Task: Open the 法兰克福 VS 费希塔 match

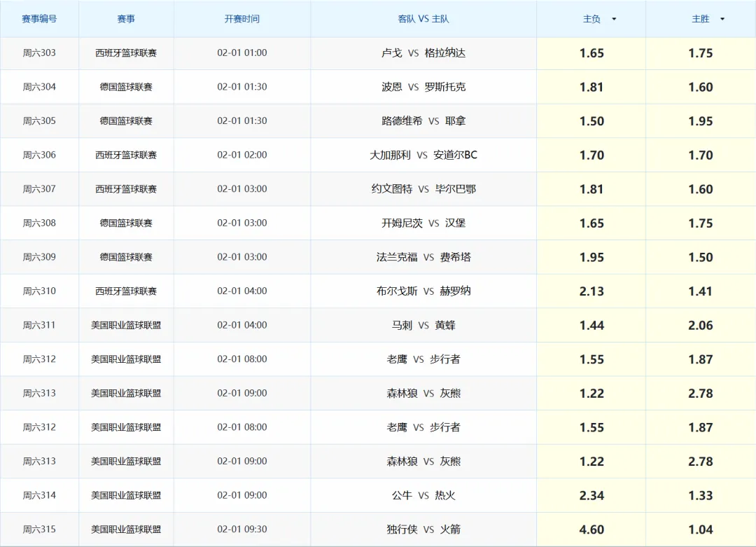Action: (x=423, y=257)
